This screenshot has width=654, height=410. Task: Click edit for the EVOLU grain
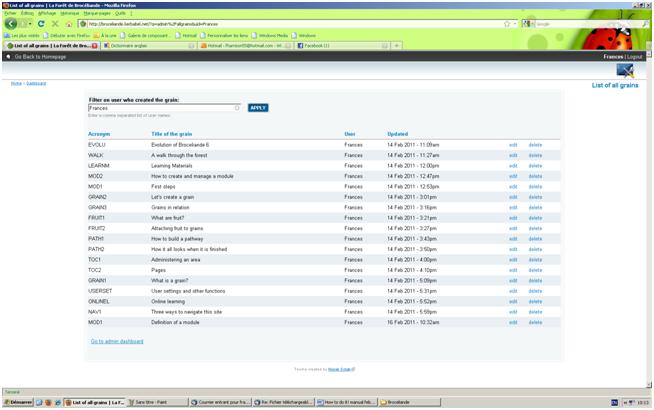point(513,145)
